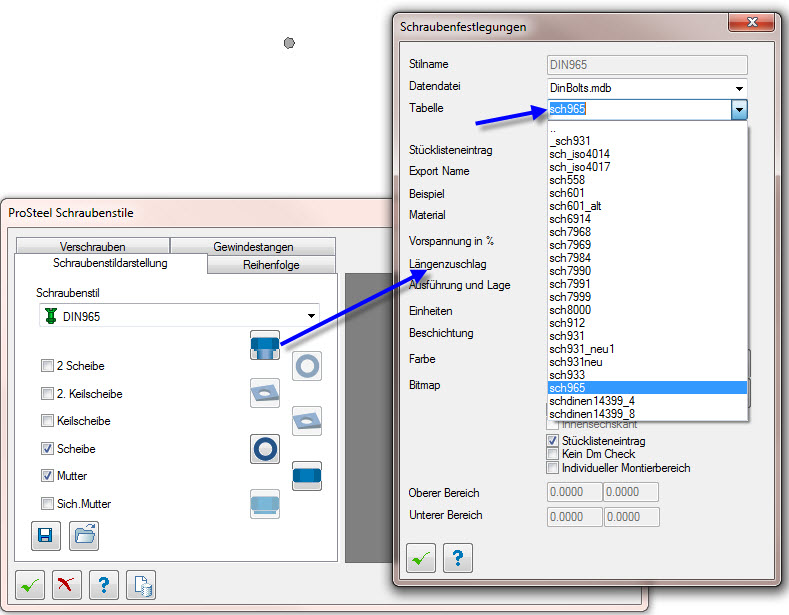This screenshot has width=789, height=615.
Task: Select _sch931 from Tabelle list
Action: coord(647,141)
